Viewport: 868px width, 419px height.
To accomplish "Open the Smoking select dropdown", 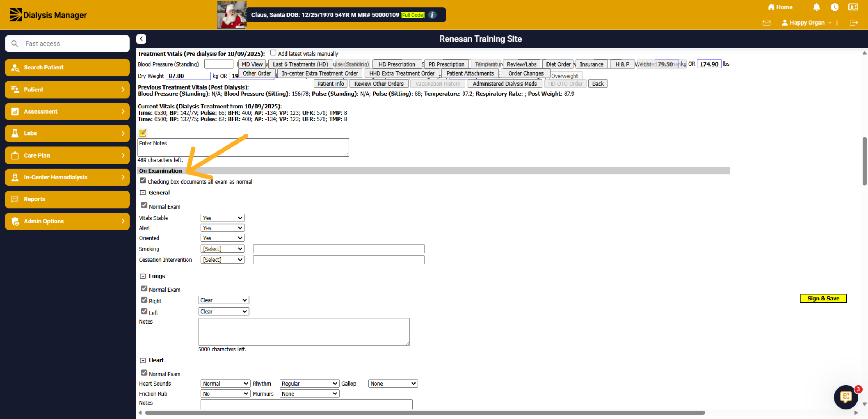I will (222, 249).
